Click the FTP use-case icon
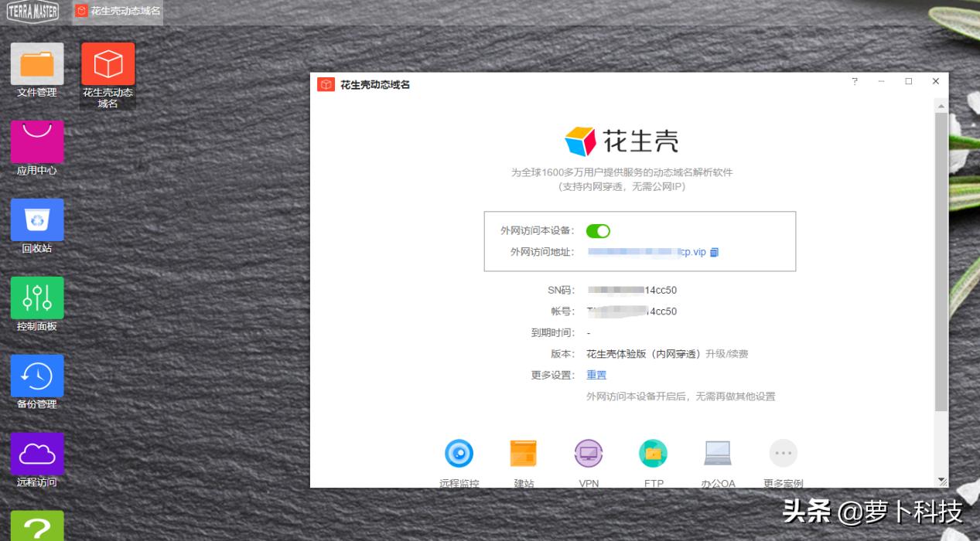The height and width of the screenshot is (541, 980). click(x=653, y=454)
